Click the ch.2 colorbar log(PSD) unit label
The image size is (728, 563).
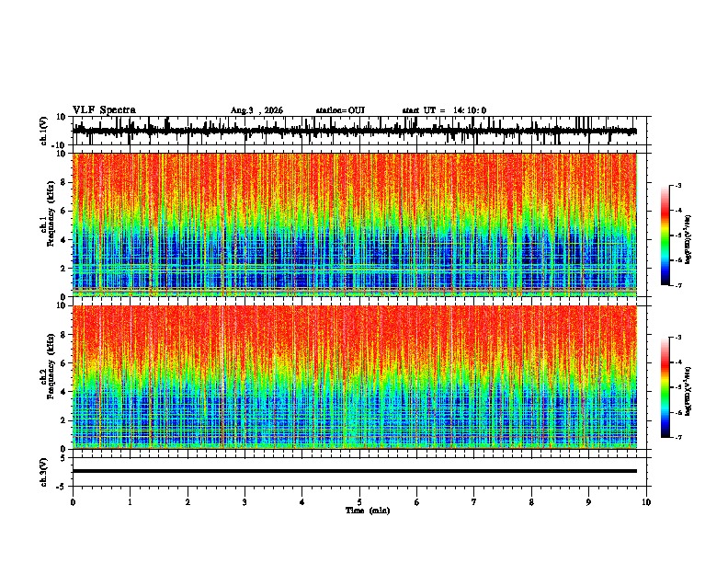688,391
